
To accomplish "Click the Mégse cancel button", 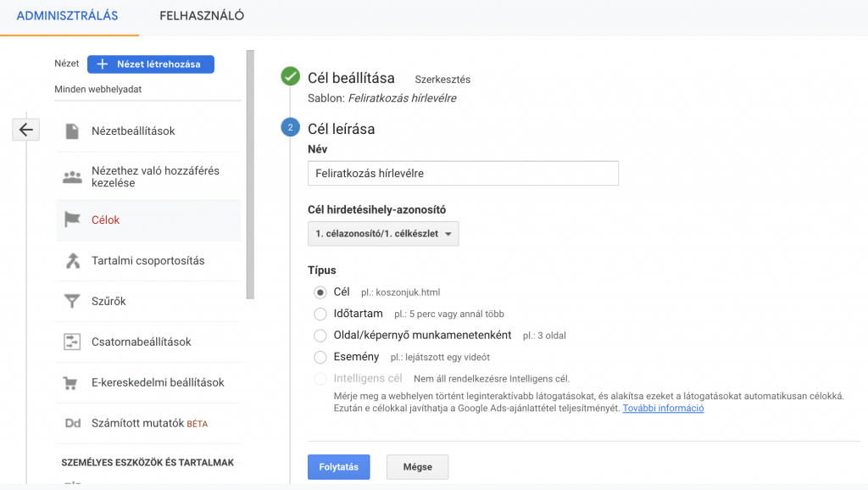I will pyautogui.click(x=417, y=467).
